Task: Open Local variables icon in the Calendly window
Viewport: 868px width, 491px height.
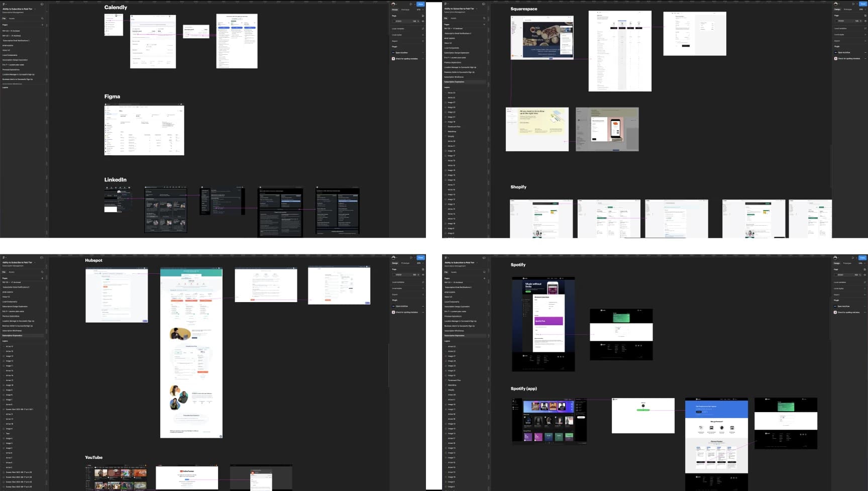Action: pyautogui.click(x=423, y=29)
